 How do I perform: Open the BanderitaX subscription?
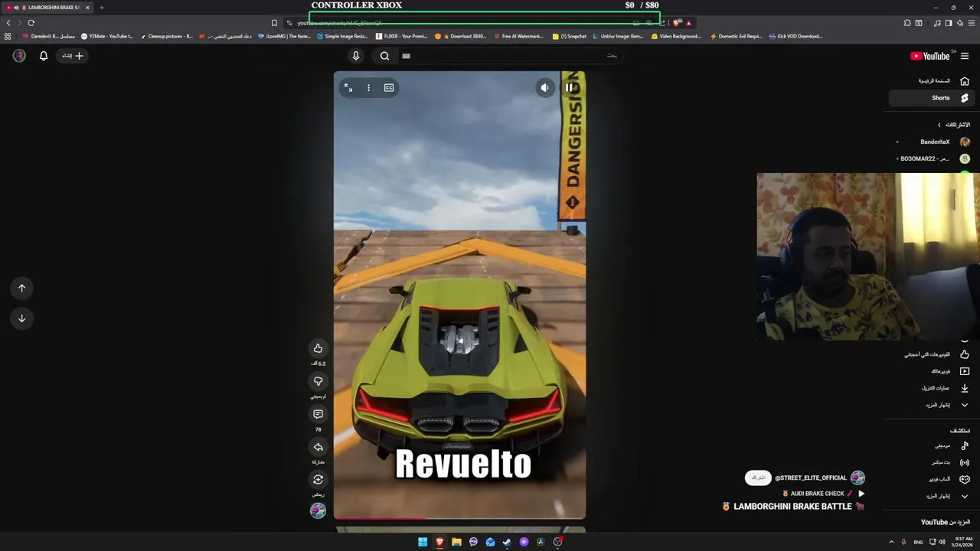(933, 142)
